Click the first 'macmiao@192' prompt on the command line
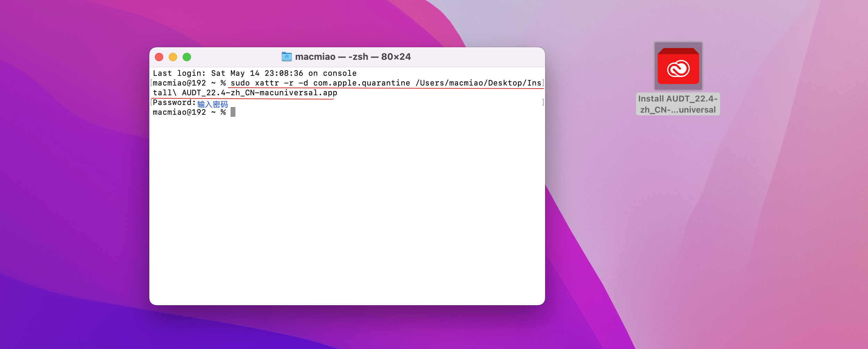868x349 pixels. [179, 83]
